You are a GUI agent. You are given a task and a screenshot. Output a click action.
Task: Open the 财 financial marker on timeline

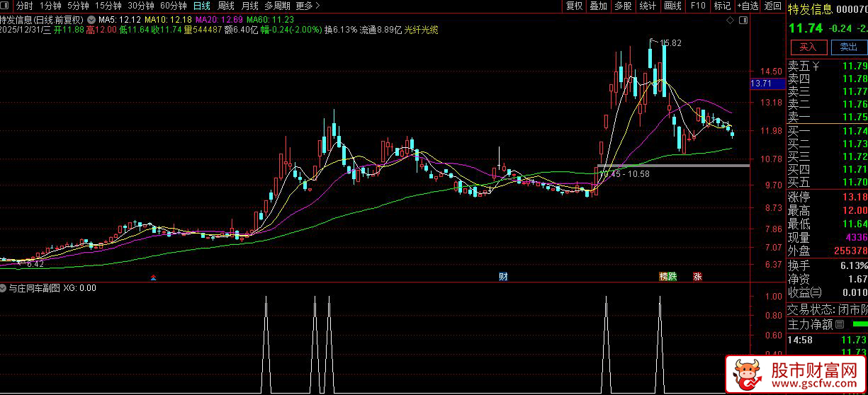(503, 276)
